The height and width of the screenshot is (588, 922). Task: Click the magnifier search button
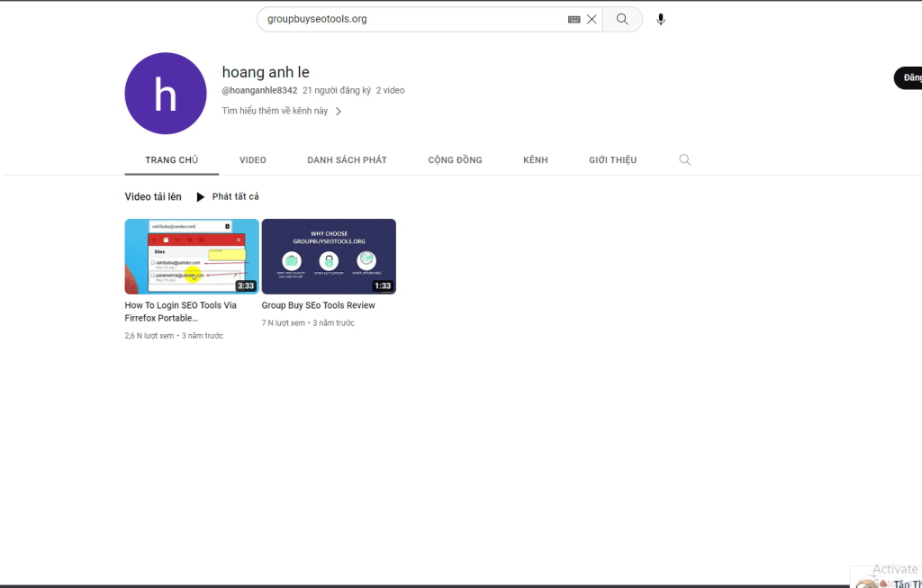click(x=622, y=20)
